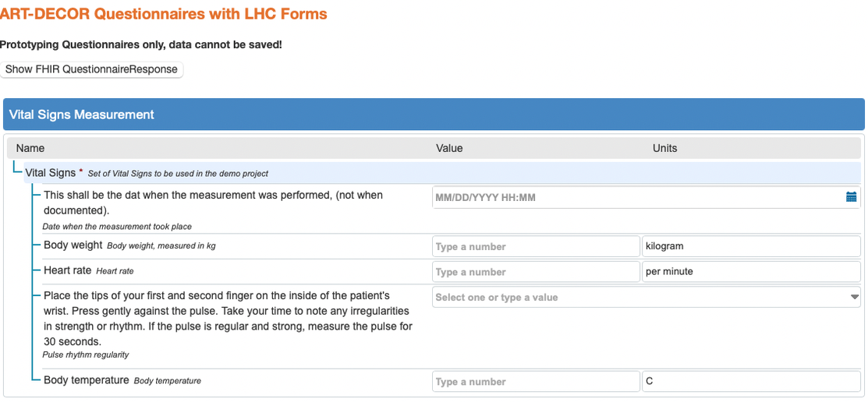Click Show FHIR QuestionnaireResponse button
The width and height of the screenshot is (868, 402).
(91, 69)
